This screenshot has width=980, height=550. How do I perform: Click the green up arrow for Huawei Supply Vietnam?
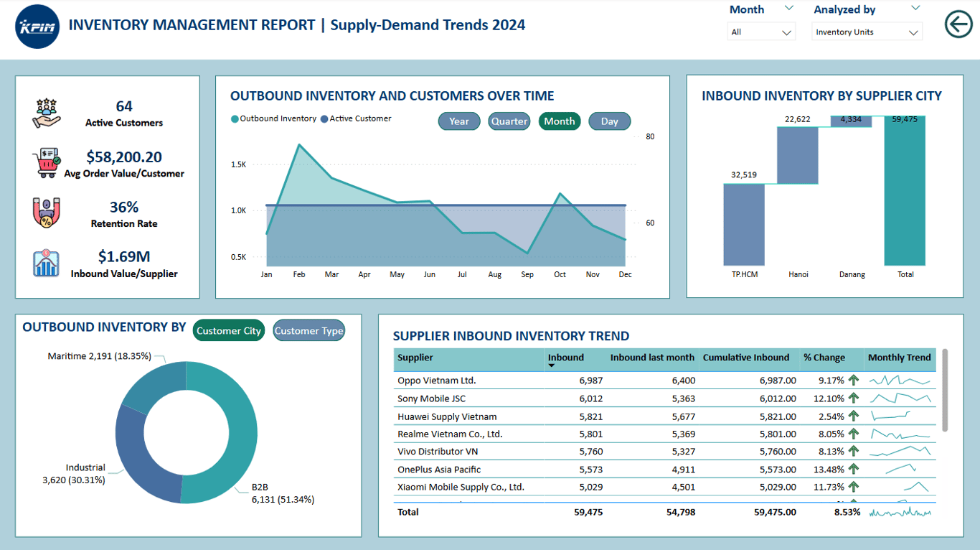(x=853, y=416)
